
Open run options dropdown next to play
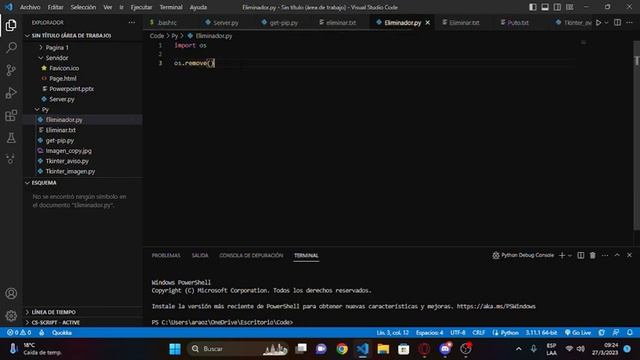tap(607, 23)
